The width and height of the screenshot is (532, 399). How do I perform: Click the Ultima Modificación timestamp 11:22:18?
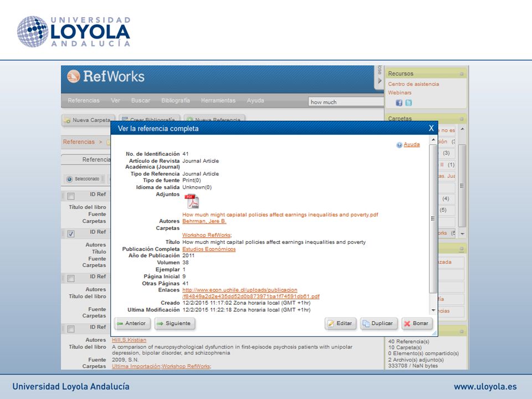(246, 310)
